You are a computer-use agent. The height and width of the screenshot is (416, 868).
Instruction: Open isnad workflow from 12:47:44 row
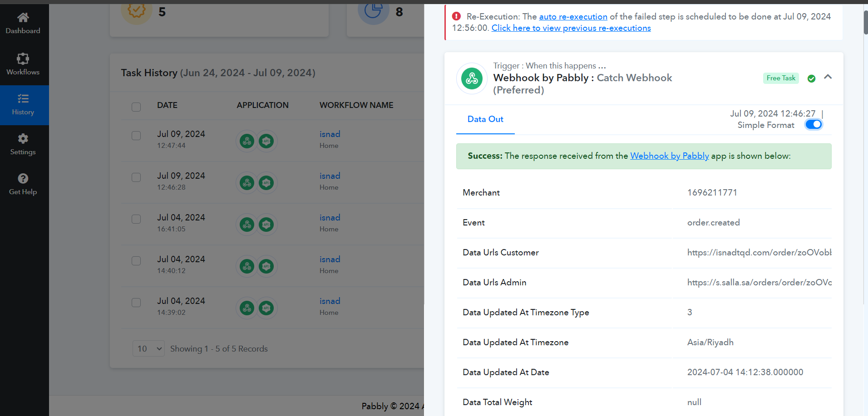330,134
